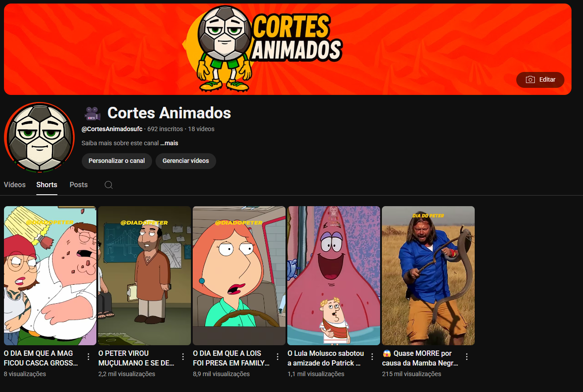Expand channel description with "...mais"
Image resolution: width=583 pixels, height=392 pixels.
pyautogui.click(x=169, y=143)
